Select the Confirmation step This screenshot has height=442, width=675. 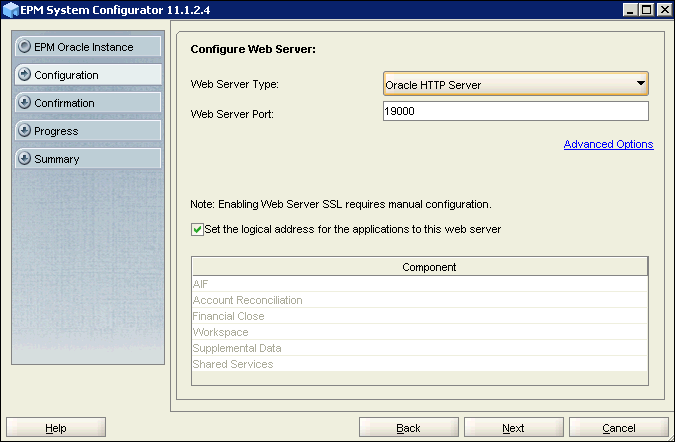[88, 102]
